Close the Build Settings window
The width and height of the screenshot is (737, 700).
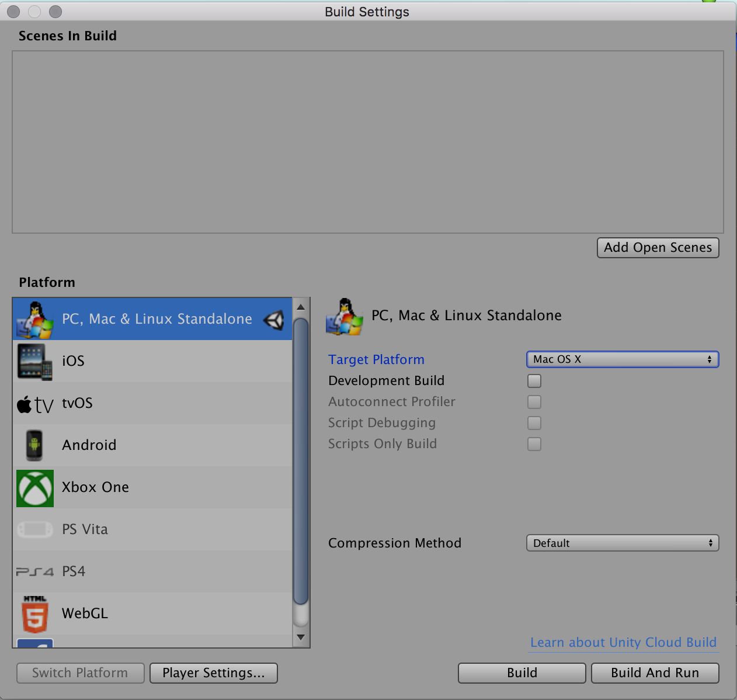(x=13, y=12)
